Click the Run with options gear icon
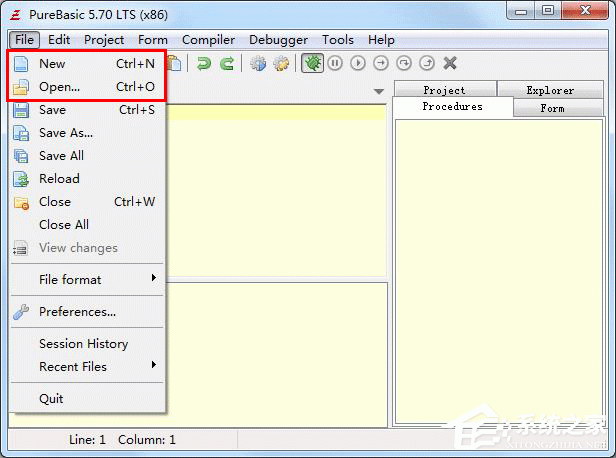Screen dimensions: 616x458 tap(281, 63)
